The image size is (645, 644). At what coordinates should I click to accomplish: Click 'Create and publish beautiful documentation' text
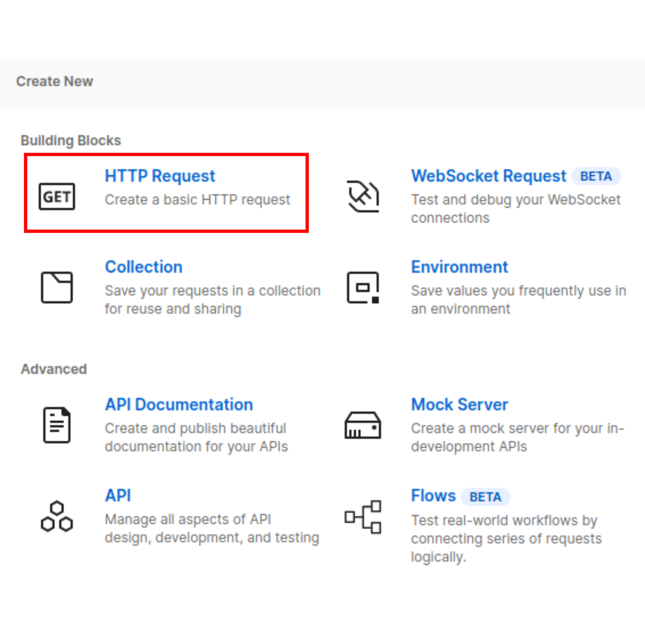(196, 437)
